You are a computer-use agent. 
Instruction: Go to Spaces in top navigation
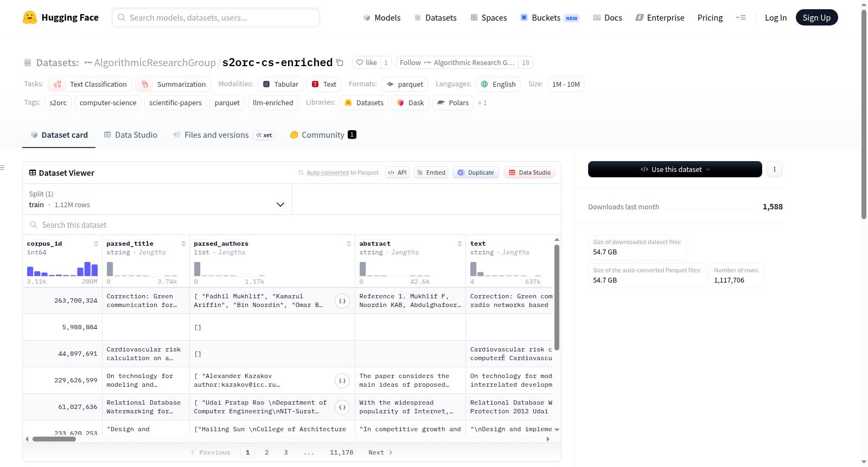coord(488,17)
